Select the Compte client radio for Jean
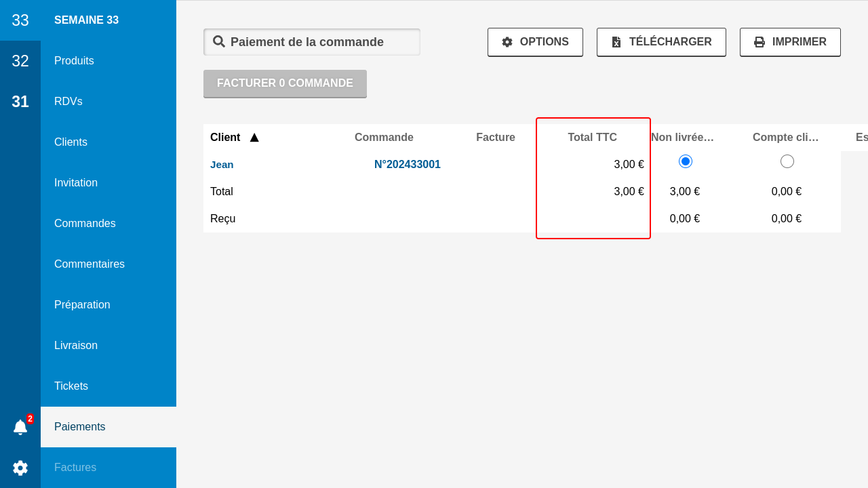868x488 pixels. (x=787, y=161)
